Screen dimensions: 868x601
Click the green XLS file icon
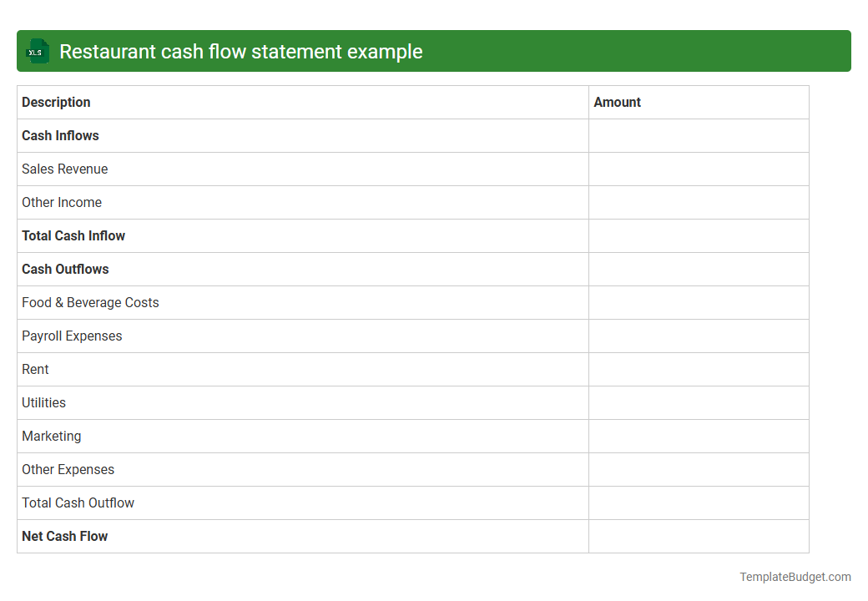coord(37,51)
